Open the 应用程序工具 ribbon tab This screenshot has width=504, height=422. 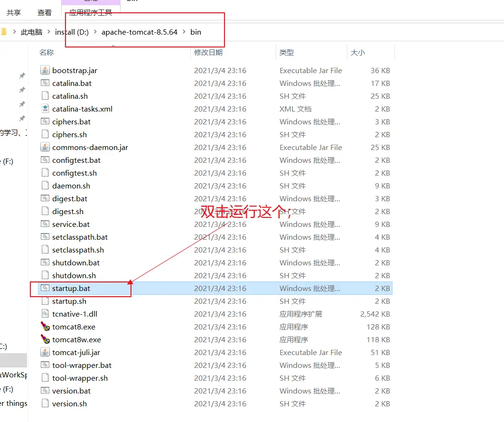click(91, 13)
